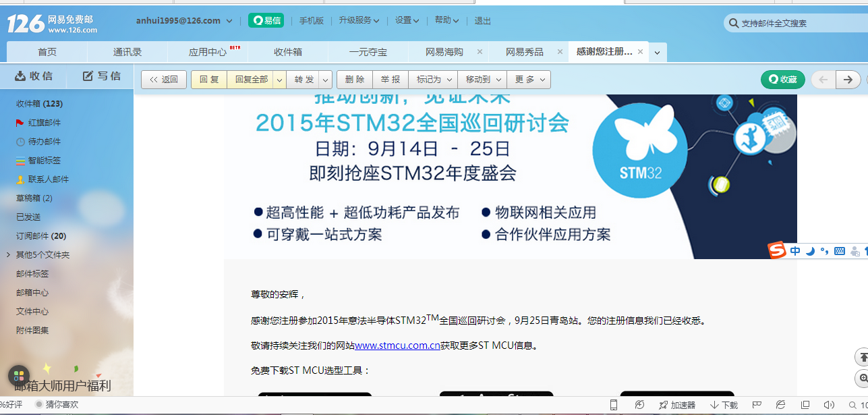Open the Sogou soft keyboard icon
This screenshot has height=415, width=868.
840,251
